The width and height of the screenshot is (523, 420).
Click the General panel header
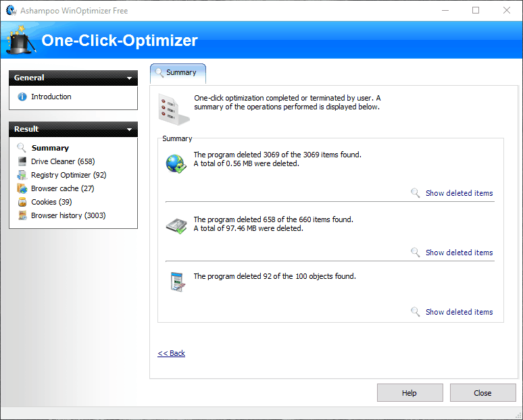pos(73,78)
